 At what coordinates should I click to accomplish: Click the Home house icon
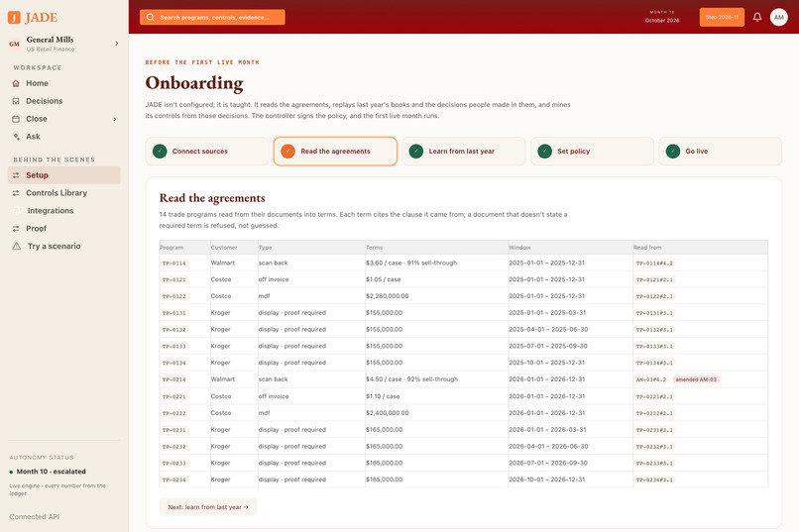click(16, 83)
